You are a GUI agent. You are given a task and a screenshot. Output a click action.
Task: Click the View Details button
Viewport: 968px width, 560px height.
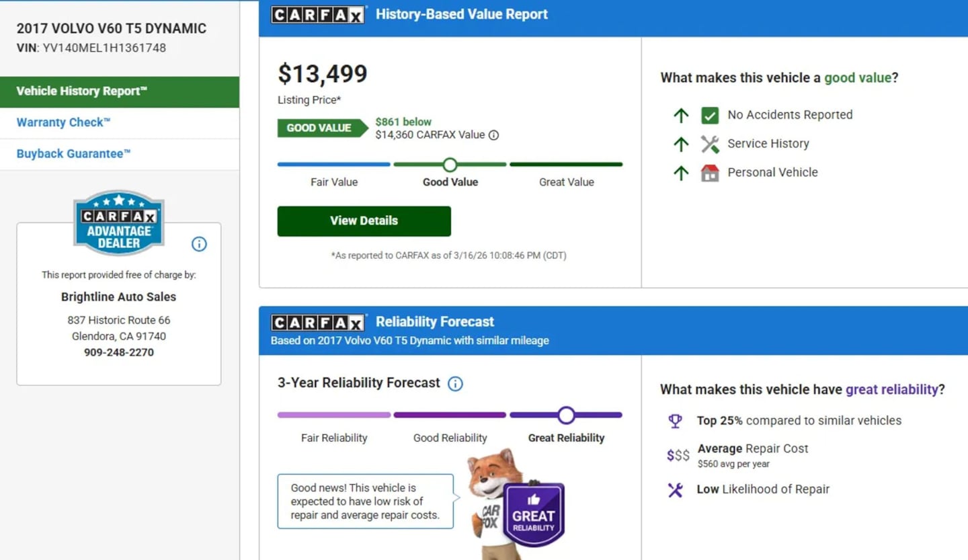tap(364, 221)
